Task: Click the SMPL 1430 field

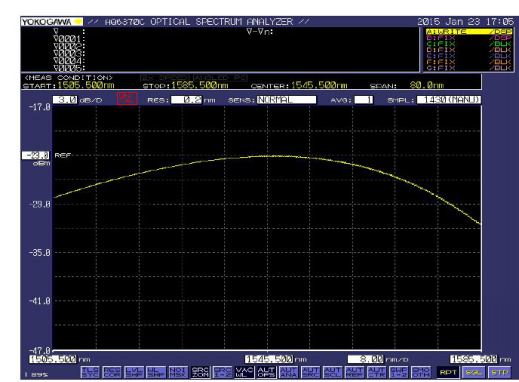Action: 449,100
